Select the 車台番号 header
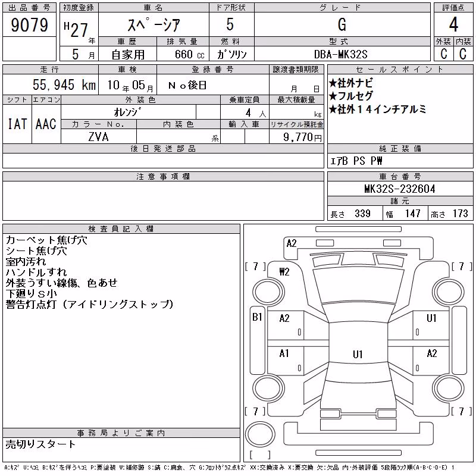Viewport: 476px width, 476px height. coord(400,177)
